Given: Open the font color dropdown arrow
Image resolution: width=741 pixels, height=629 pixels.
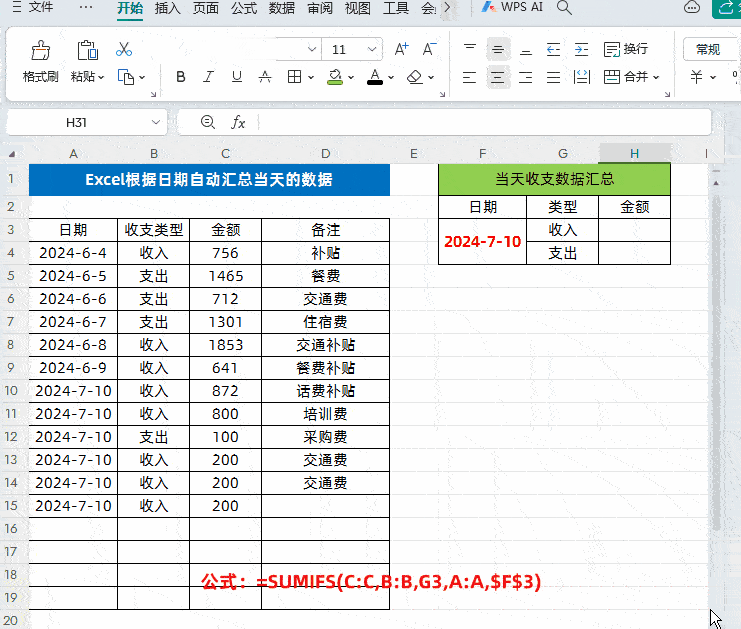Looking at the screenshot, I should (391, 77).
